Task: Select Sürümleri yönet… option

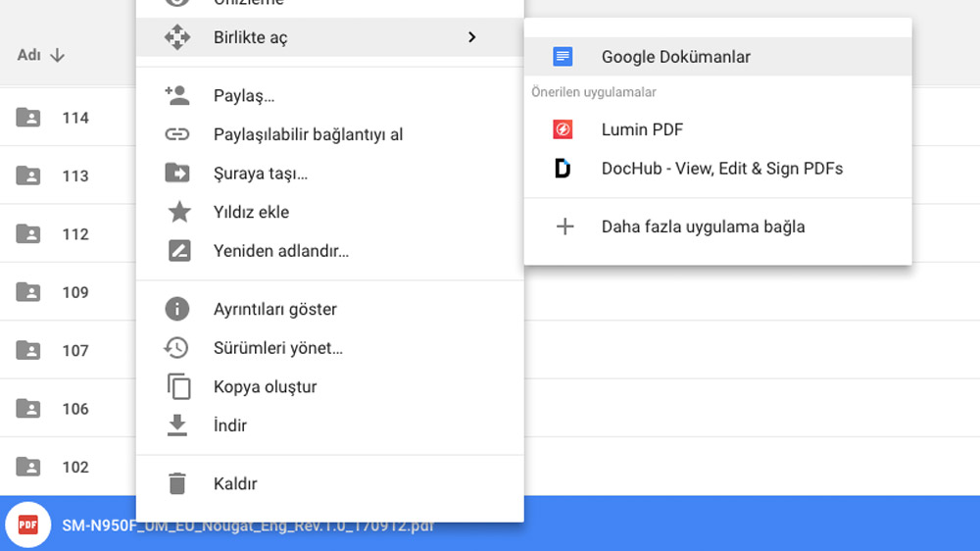Action: coord(329,348)
